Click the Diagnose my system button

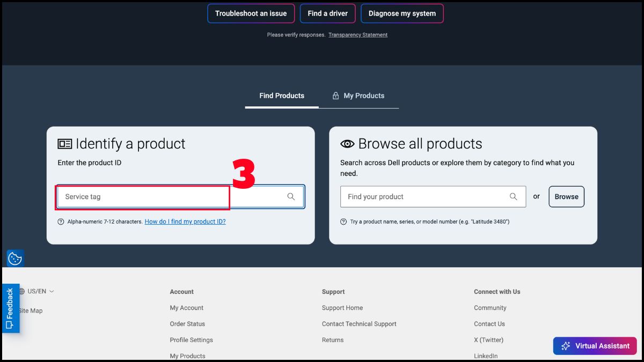[402, 13]
